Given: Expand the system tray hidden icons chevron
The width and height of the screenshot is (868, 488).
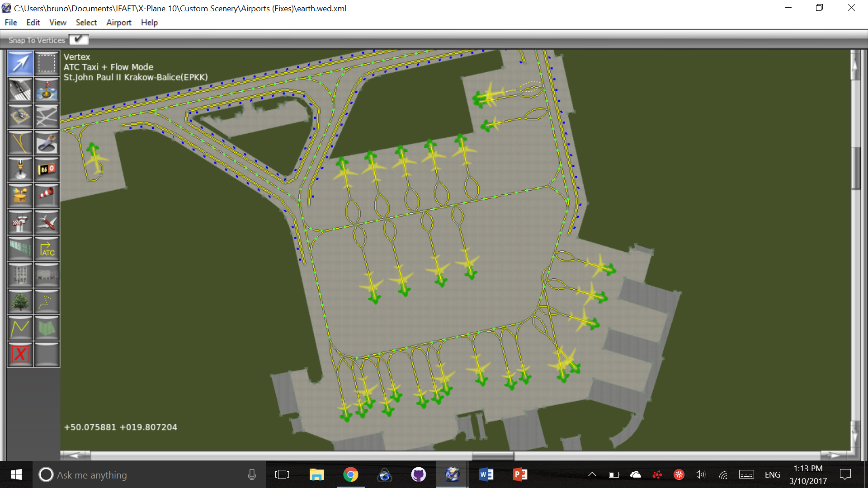Looking at the screenshot, I should pyautogui.click(x=592, y=474).
